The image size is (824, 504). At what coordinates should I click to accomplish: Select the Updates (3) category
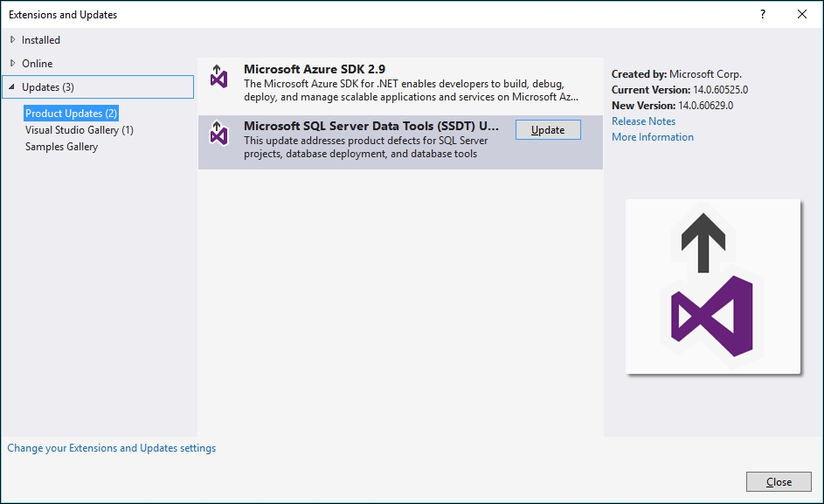(x=98, y=87)
